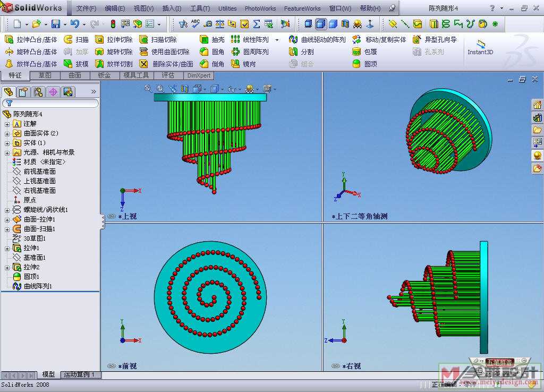This screenshot has height=392, width=544.
Task: Expand the 螺旋线/涡状线1 feature node
Action: click(7, 210)
